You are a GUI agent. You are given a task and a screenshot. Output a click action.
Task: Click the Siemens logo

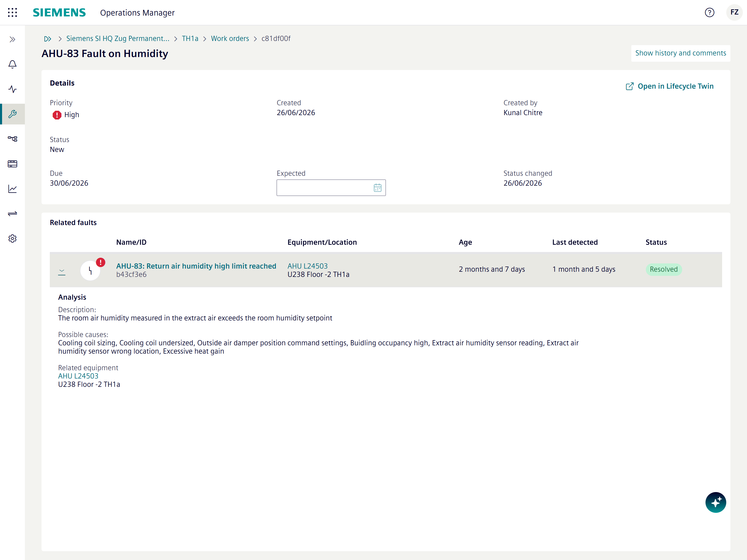[x=59, y=12]
